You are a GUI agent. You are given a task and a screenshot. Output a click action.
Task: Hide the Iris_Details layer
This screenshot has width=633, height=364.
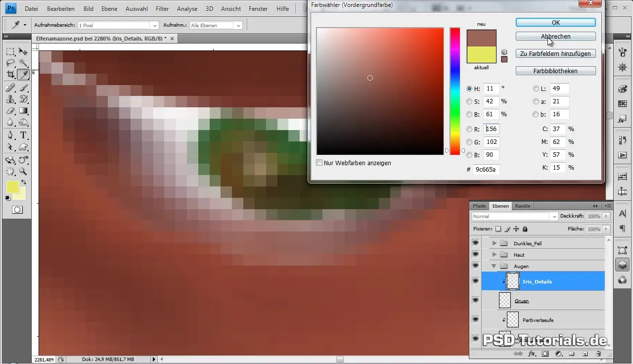(x=475, y=281)
